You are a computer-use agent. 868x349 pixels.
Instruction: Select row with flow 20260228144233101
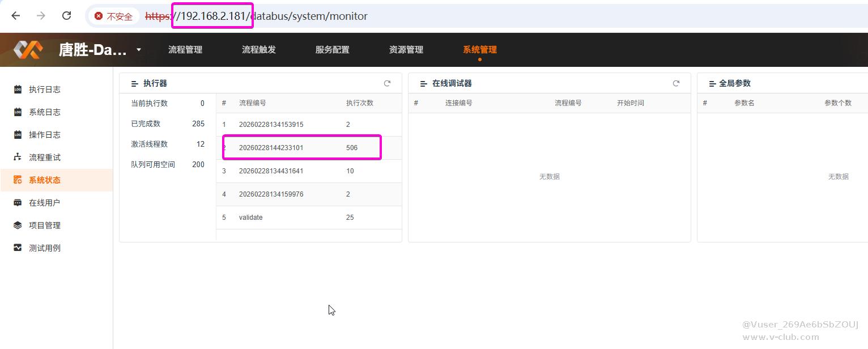tap(271, 148)
